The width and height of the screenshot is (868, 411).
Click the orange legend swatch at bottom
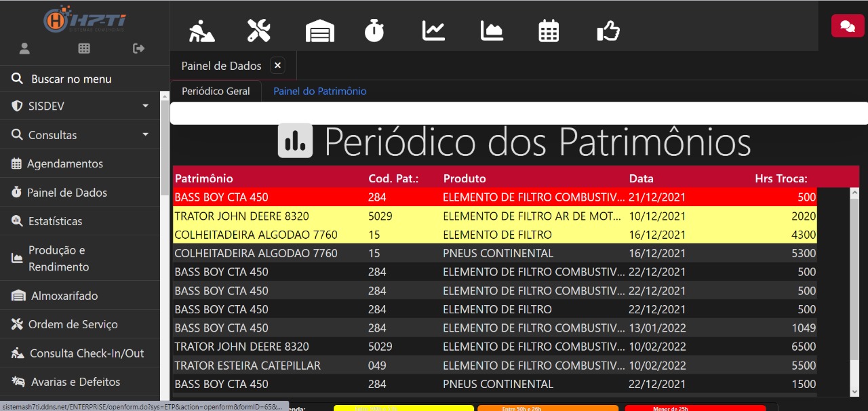tap(548, 408)
